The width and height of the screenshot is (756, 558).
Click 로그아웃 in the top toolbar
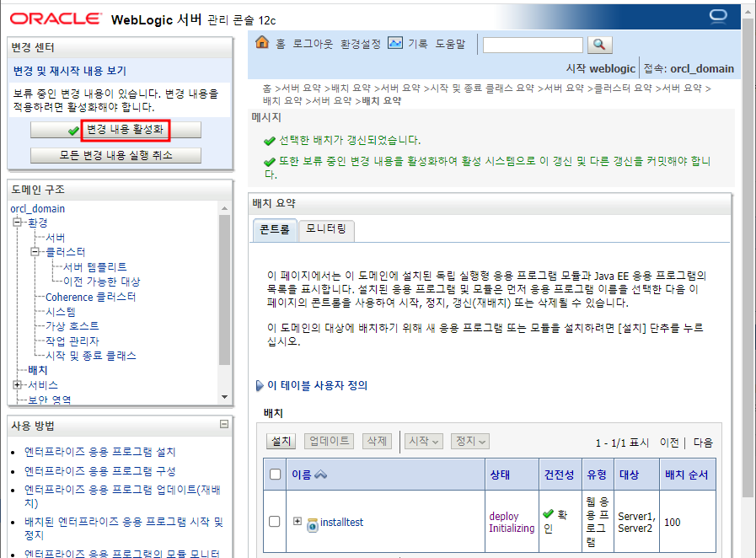(x=313, y=44)
